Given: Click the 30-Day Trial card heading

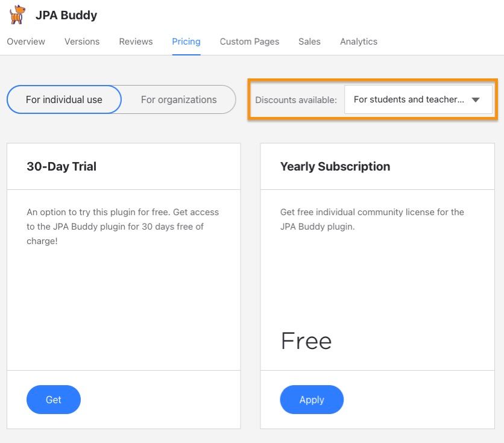Looking at the screenshot, I should [x=61, y=166].
